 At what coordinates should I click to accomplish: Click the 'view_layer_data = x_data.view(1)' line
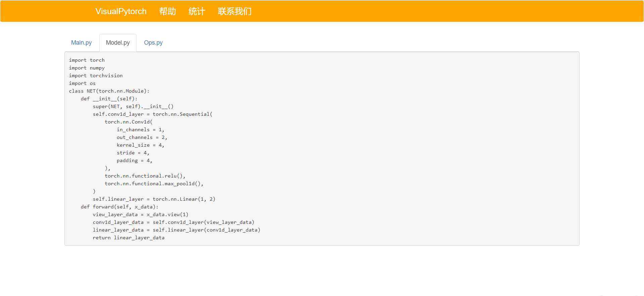141,214
